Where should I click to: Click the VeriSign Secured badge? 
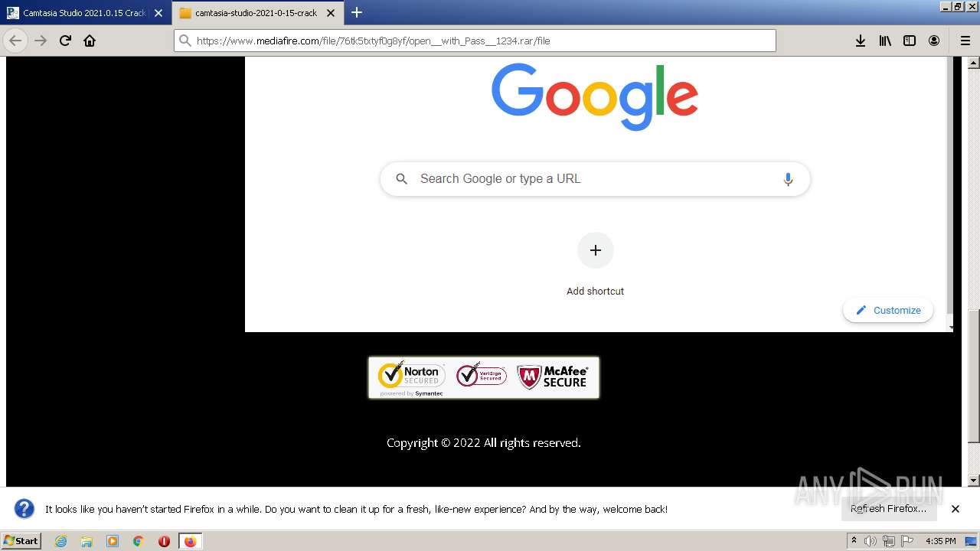[481, 374]
